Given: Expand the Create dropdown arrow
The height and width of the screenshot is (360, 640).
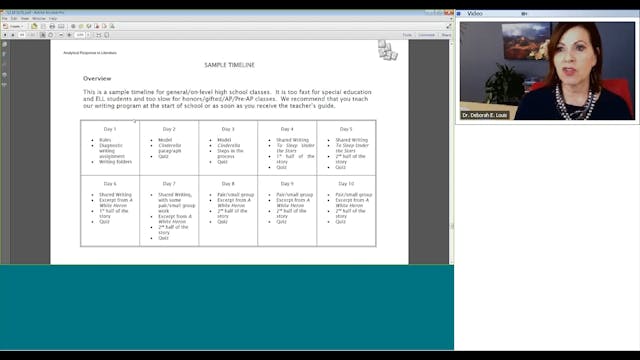Looking at the screenshot, I should pyautogui.click(x=22, y=27).
